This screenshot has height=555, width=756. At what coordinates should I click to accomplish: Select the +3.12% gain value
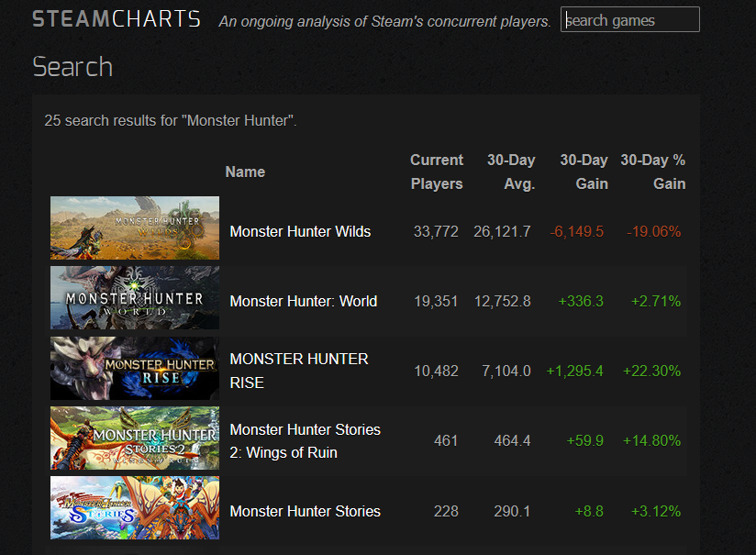(x=656, y=511)
